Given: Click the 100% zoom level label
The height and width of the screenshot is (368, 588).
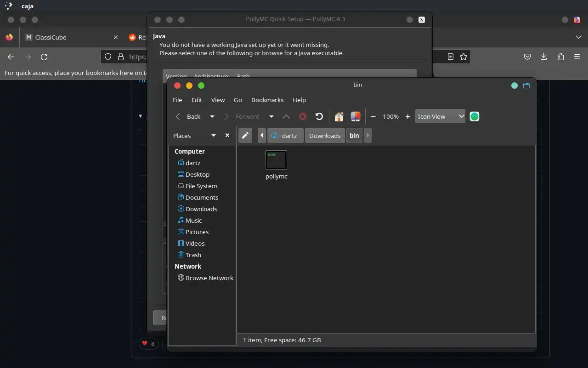Looking at the screenshot, I should pyautogui.click(x=390, y=117).
